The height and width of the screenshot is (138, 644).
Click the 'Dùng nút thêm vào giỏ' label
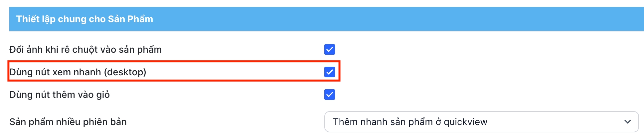pos(60,95)
